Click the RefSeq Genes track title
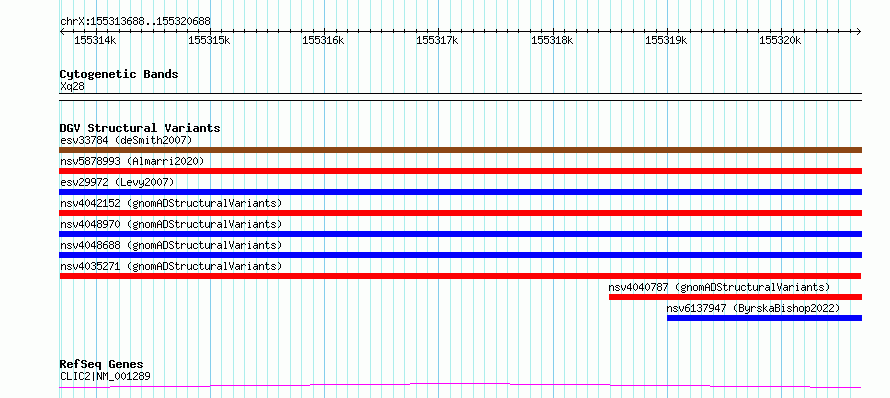 point(102,364)
